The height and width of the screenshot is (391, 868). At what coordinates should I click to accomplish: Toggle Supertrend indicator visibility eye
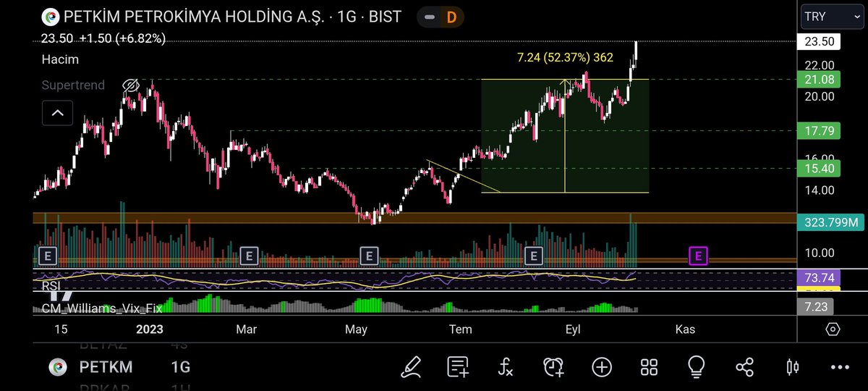click(130, 85)
